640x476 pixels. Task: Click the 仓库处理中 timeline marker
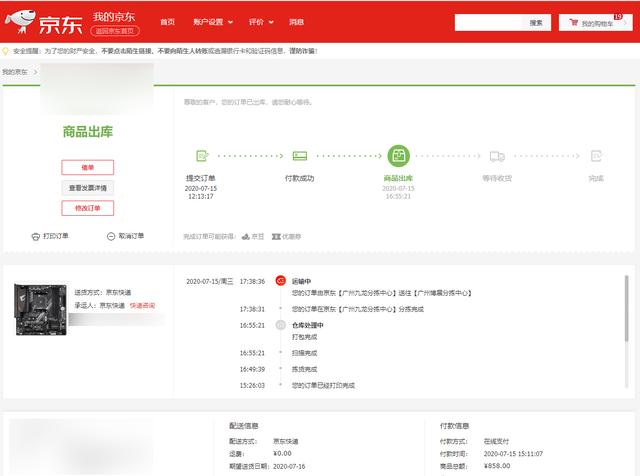280,325
